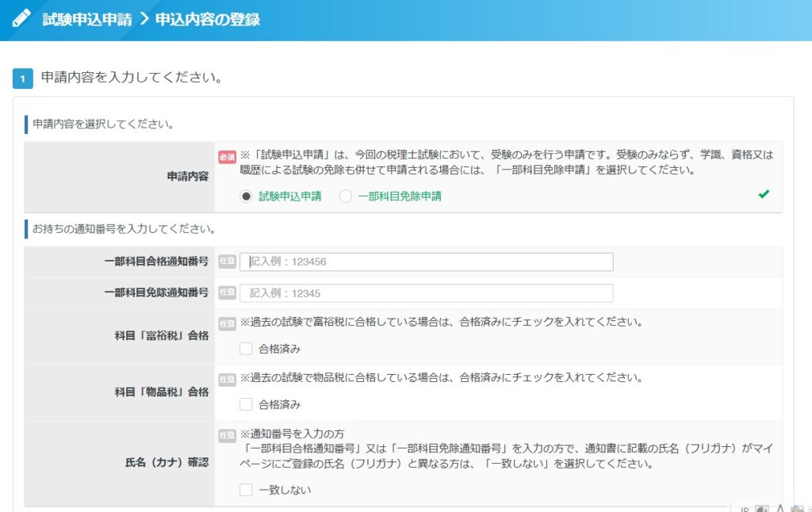The height and width of the screenshot is (512, 812).
Task: Click 申込内容の登録 breadcrumb title
Action: (207, 19)
